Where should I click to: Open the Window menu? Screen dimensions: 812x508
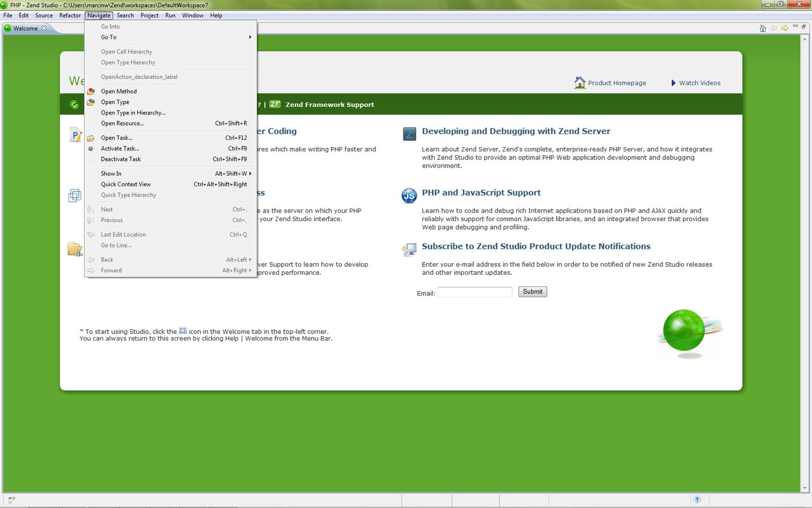[193, 15]
